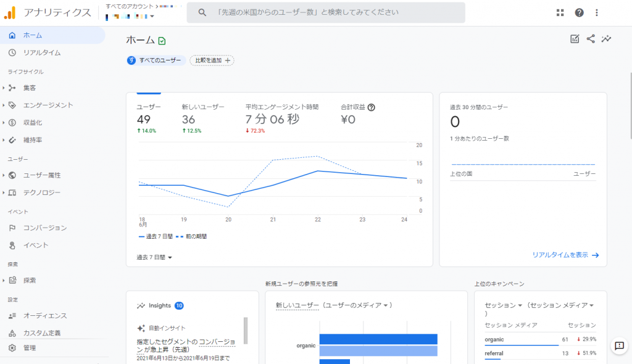The width and height of the screenshot is (632, 364).
Task: Open the Google apps grid icon
Action: [x=560, y=12]
